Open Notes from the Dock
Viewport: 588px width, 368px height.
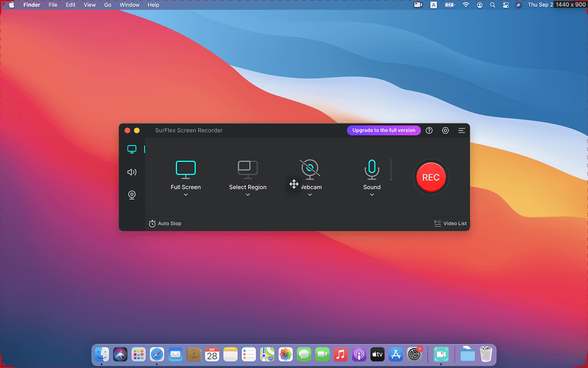(230, 354)
